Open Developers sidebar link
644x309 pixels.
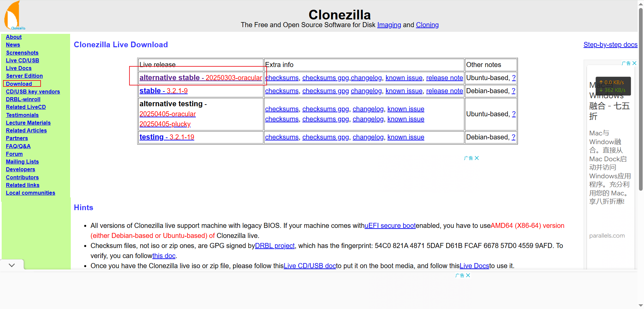coord(20,169)
